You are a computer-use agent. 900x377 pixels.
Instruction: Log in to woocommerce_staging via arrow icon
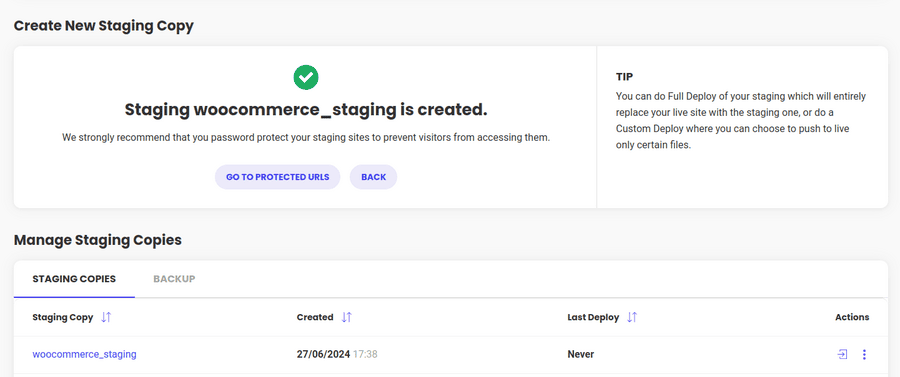(842, 354)
